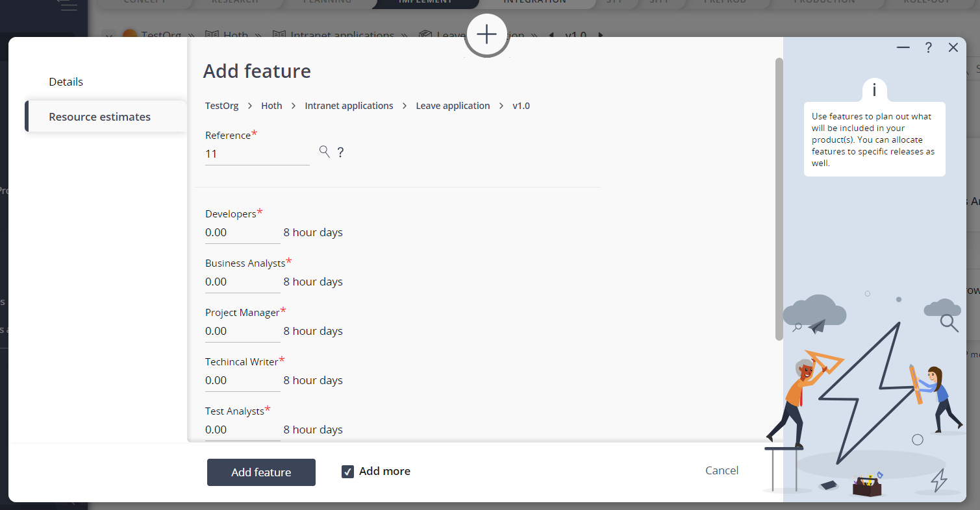Switch to the Details tab
This screenshot has width=980, height=510.
point(66,81)
